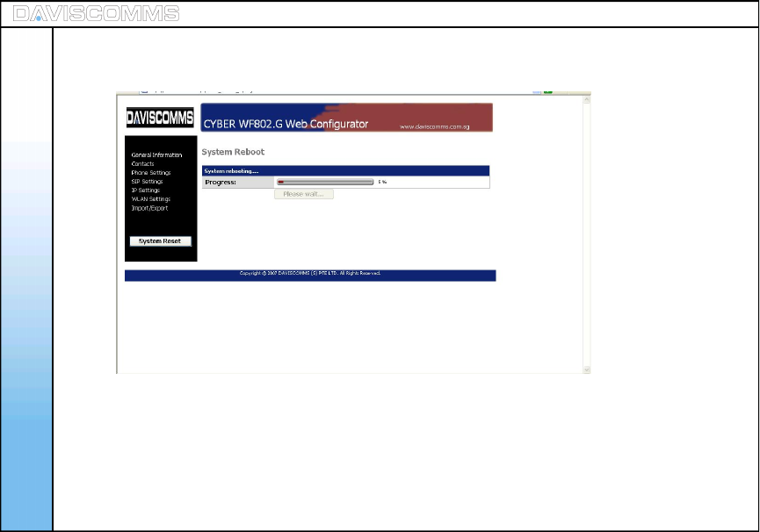Click the System Reset button

pyautogui.click(x=161, y=241)
